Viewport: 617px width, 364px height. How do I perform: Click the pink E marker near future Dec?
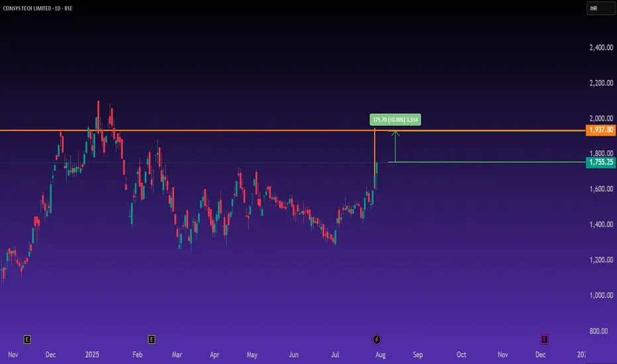(544, 340)
